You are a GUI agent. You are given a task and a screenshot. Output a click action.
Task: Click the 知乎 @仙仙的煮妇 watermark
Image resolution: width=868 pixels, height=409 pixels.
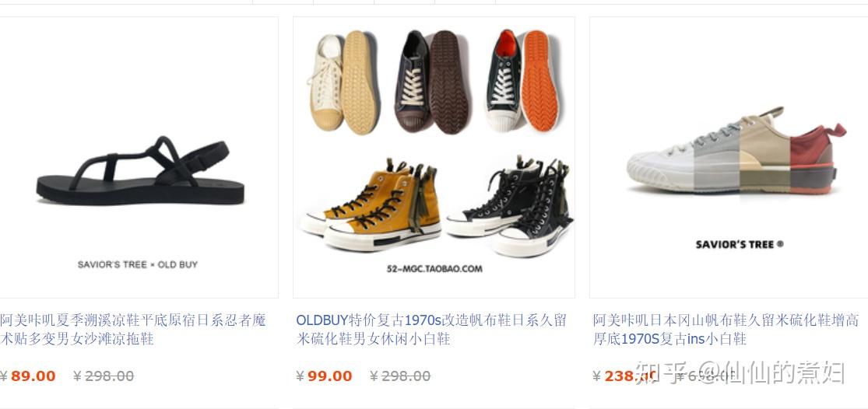740,372
